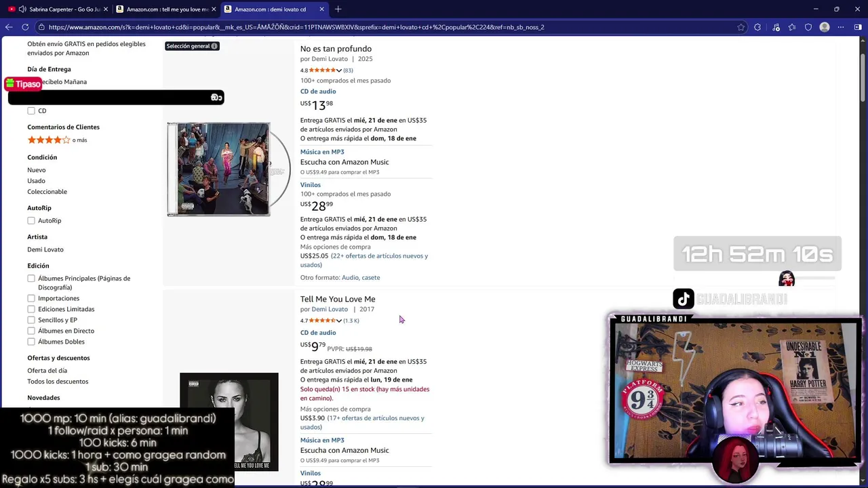Reload the Amazon page

click(25, 27)
